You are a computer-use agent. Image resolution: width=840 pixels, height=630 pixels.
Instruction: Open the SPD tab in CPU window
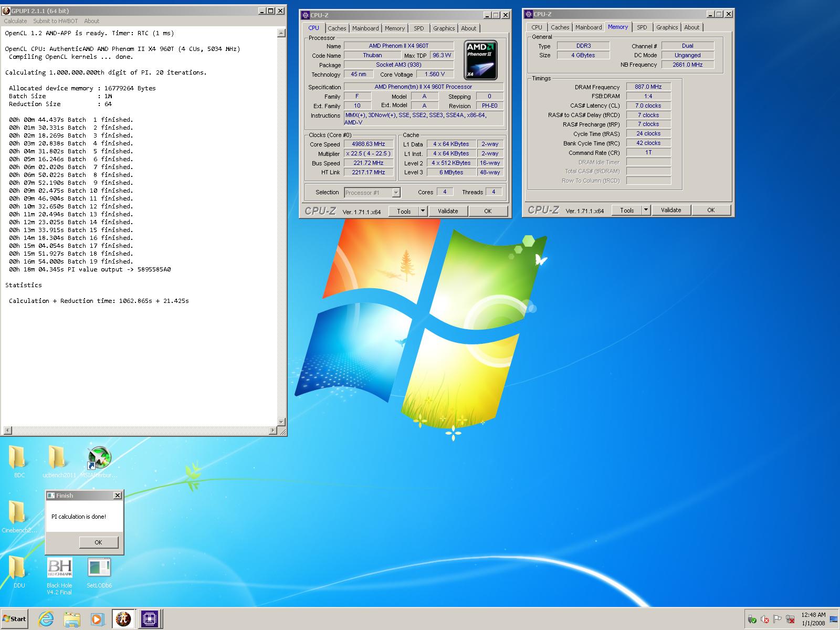pyautogui.click(x=418, y=28)
